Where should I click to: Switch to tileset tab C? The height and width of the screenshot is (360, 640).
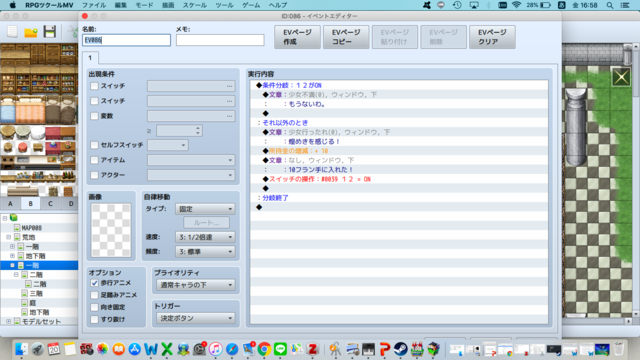[x=50, y=203]
